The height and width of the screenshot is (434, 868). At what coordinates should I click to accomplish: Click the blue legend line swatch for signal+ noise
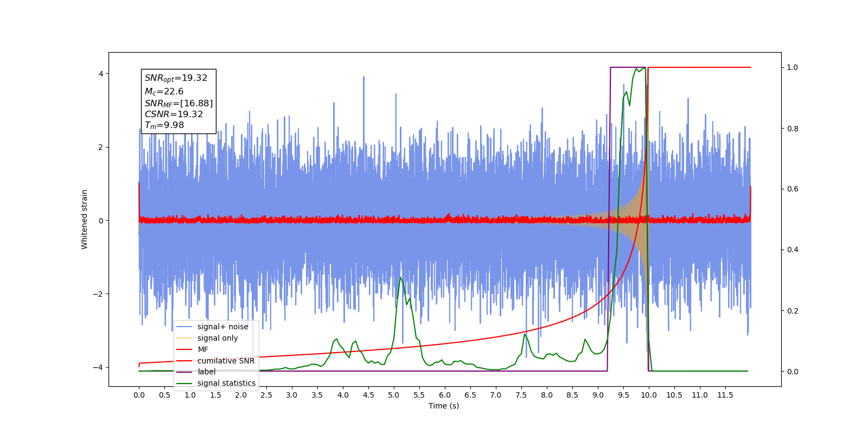point(184,327)
